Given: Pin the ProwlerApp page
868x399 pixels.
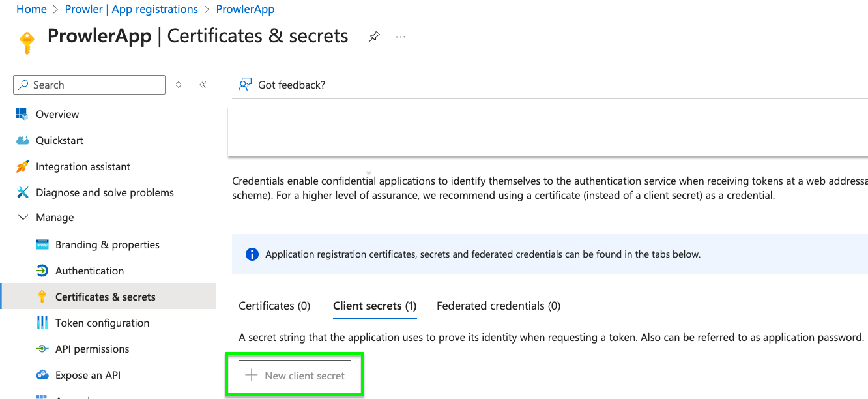Looking at the screenshot, I should [x=374, y=37].
